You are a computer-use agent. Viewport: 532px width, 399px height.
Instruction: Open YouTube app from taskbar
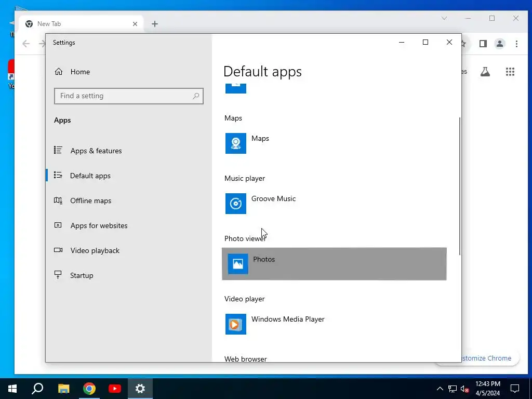coord(115,389)
